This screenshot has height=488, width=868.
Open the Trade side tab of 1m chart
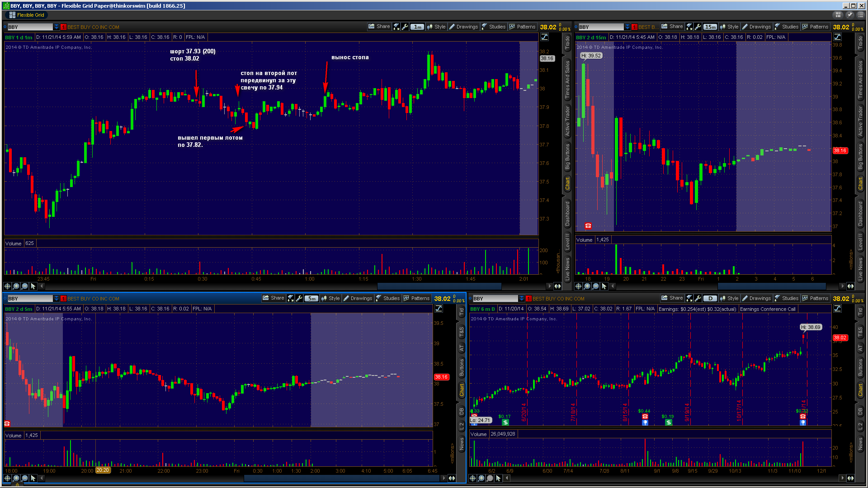[x=567, y=43]
